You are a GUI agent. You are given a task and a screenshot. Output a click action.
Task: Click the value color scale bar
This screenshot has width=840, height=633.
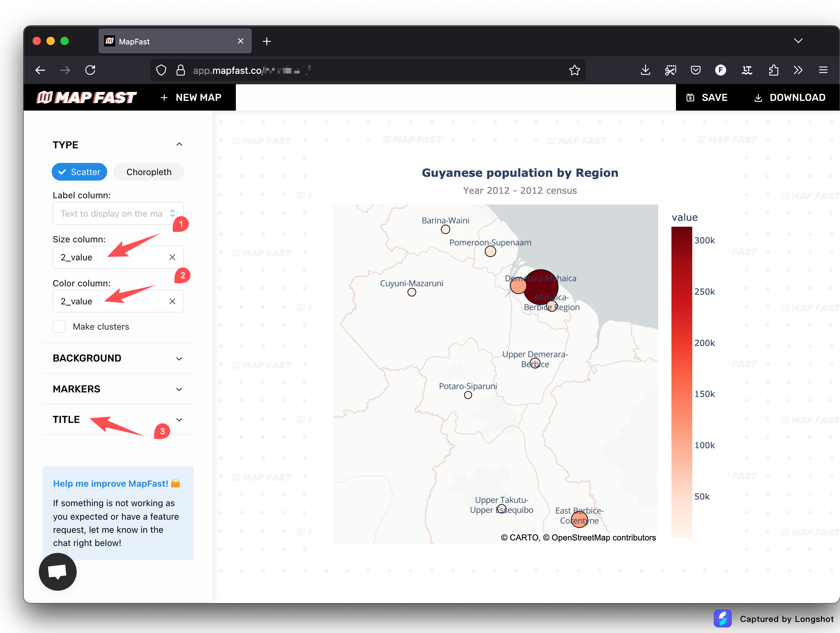click(x=682, y=381)
